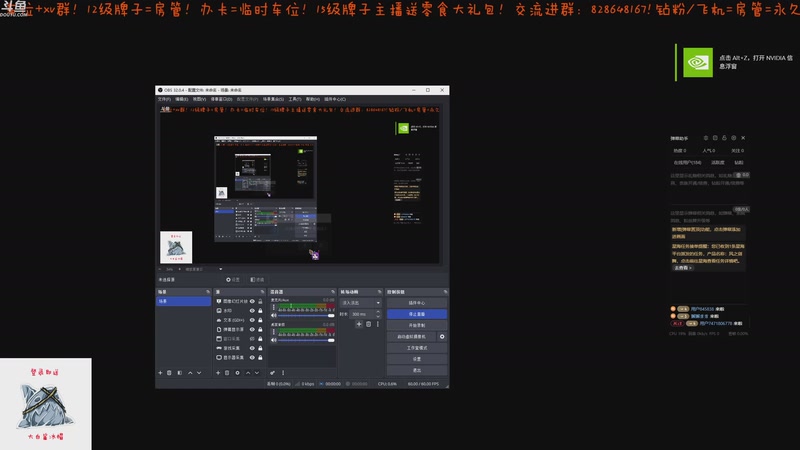
Task: Open scene filters icon in 场景 dock toolbar
Action: coord(180,373)
